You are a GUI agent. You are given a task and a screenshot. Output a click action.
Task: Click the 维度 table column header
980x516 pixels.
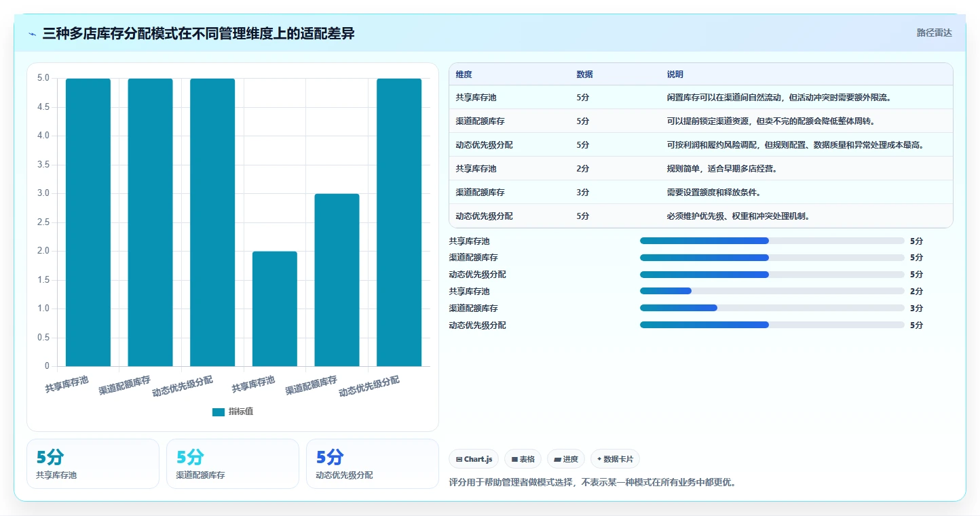(x=464, y=75)
